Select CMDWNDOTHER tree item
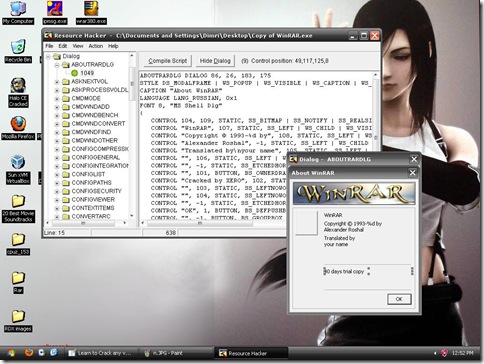484x364 pixels. (94, 140)
